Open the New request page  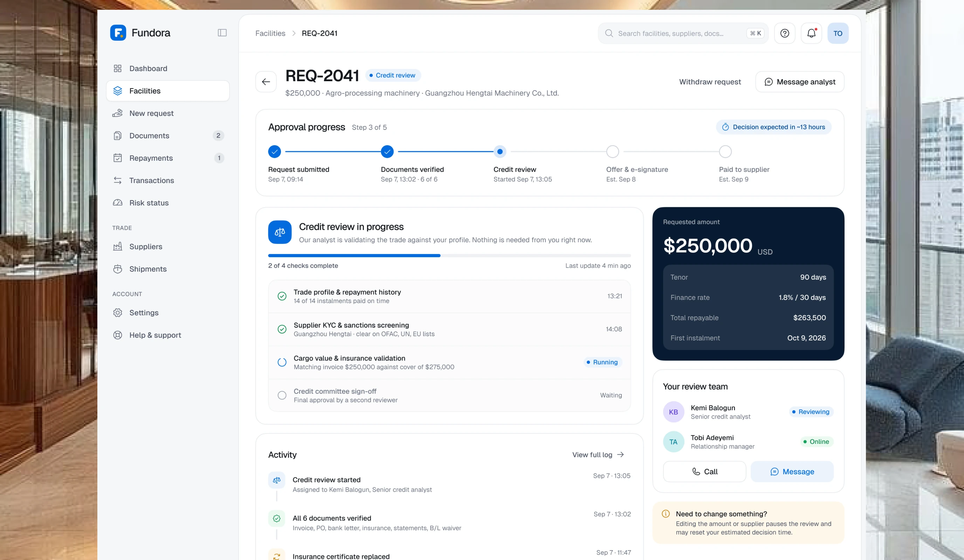click(x=167, y=113)
